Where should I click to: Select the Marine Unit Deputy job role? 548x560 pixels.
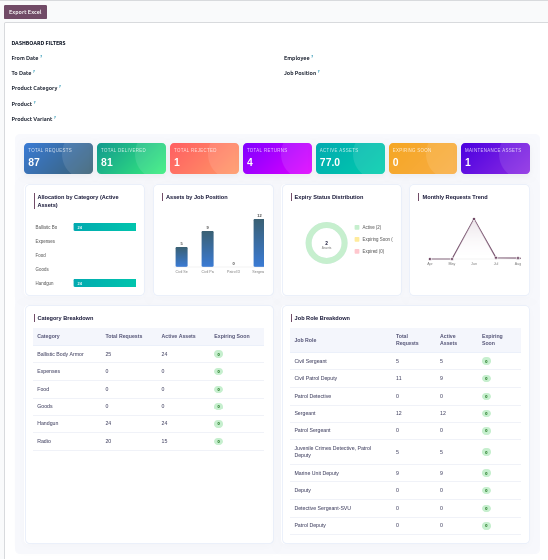(x=317, y=473)
